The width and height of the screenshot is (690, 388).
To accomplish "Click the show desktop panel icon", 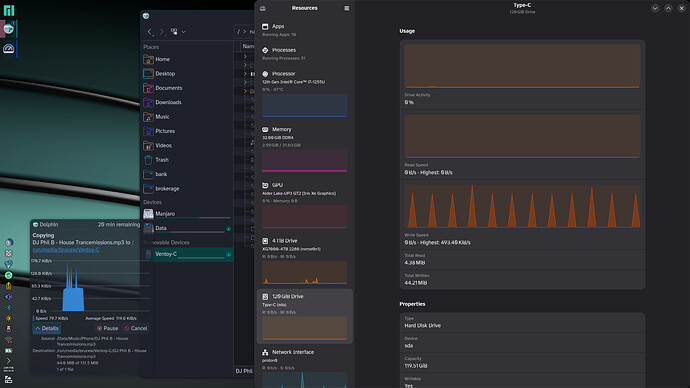I will pos(9,380).
